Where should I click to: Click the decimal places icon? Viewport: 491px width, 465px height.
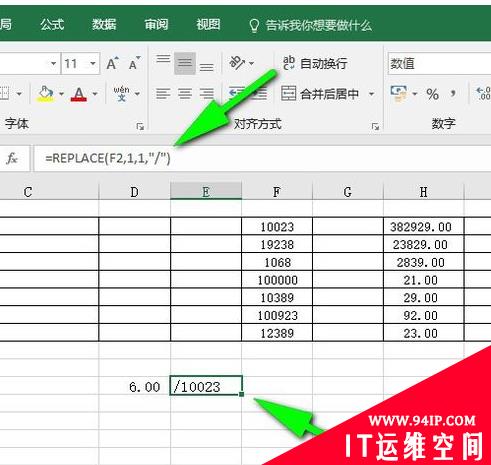pyautogui.click(x=483, y=94)
